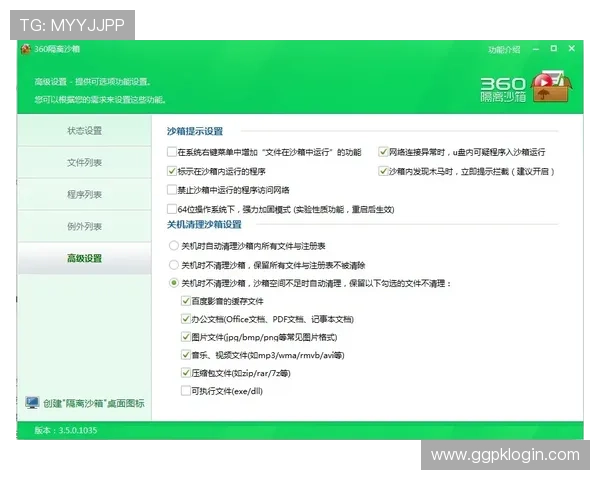
Task: Click the 高级设置 - 提供可选项功能设置 header text
Action: [92, 82]
